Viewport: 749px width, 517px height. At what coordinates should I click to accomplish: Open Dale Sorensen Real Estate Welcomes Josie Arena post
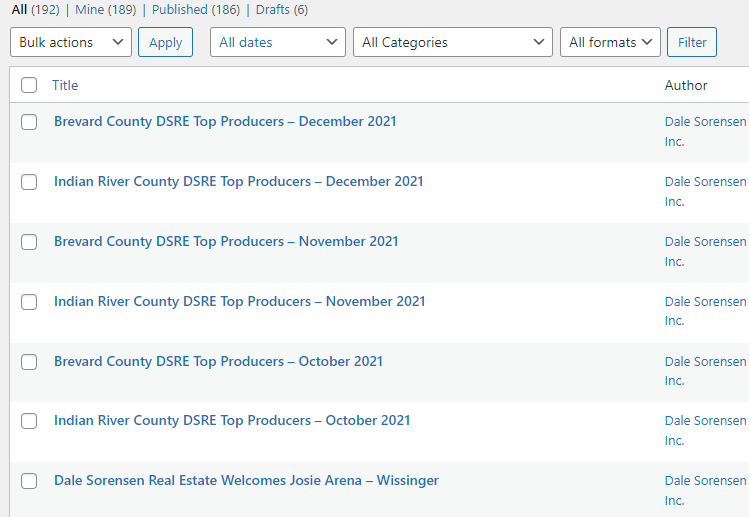(x=246, y=480)
